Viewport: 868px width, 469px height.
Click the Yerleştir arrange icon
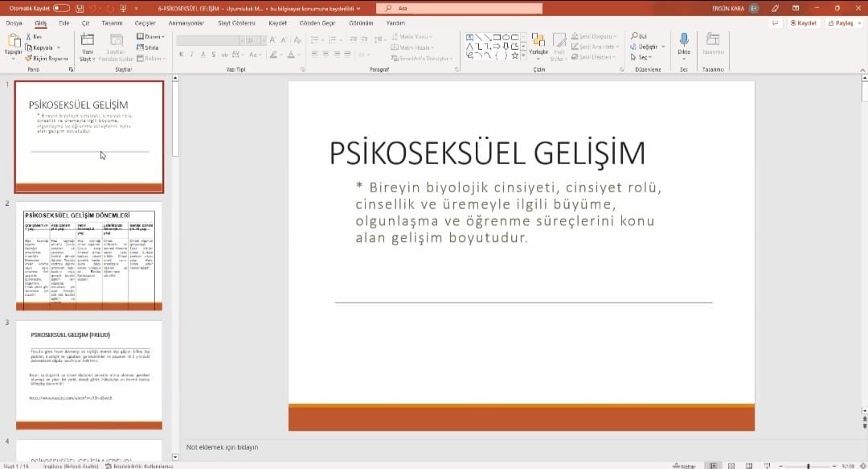tap(538, 40)
